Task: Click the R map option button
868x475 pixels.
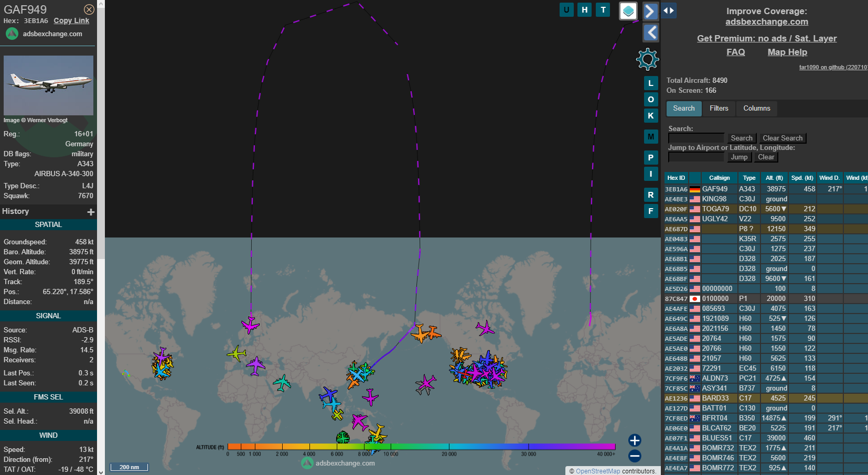Action: 651,195
